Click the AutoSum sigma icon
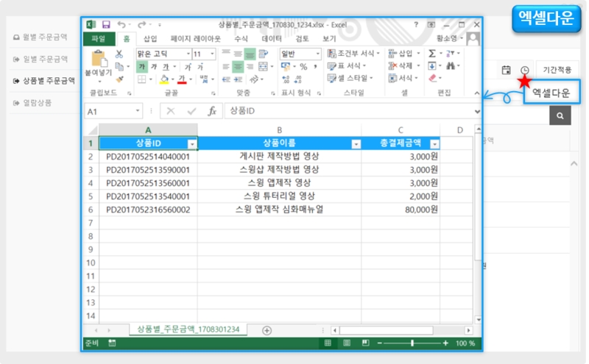Image resolution: width=589 pixels, height=364 pixels. 432,54
